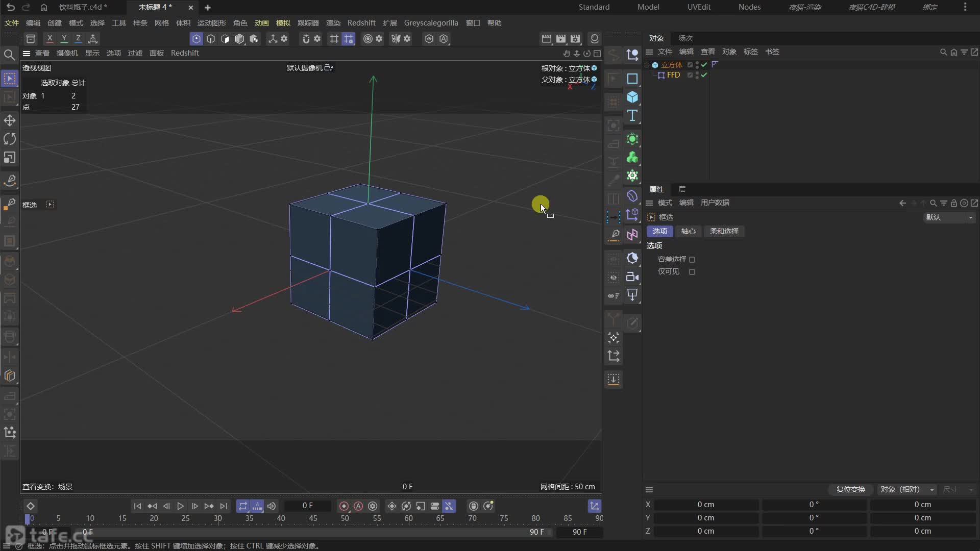The height and width of the screenshot is (551, 980).
Task: Click the X position field
Action: pyautogui.click(x=706, y=505)
